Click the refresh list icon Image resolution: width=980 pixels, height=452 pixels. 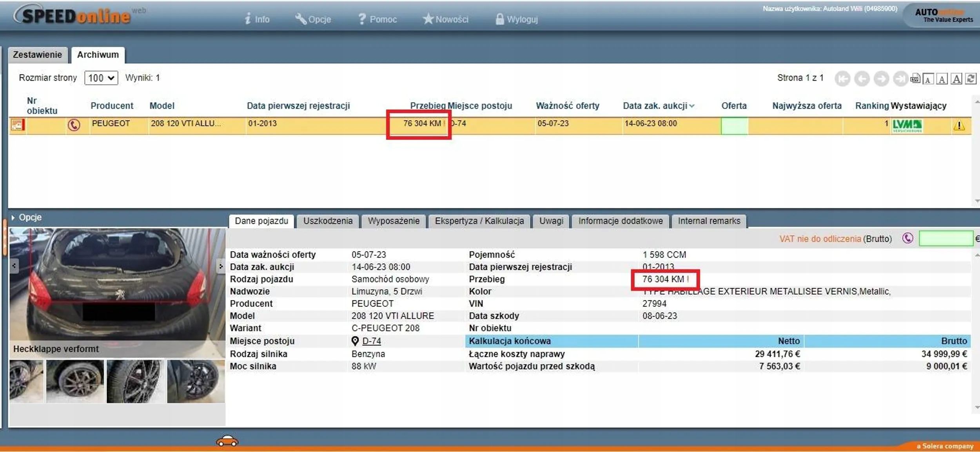[x=971, y=79]
